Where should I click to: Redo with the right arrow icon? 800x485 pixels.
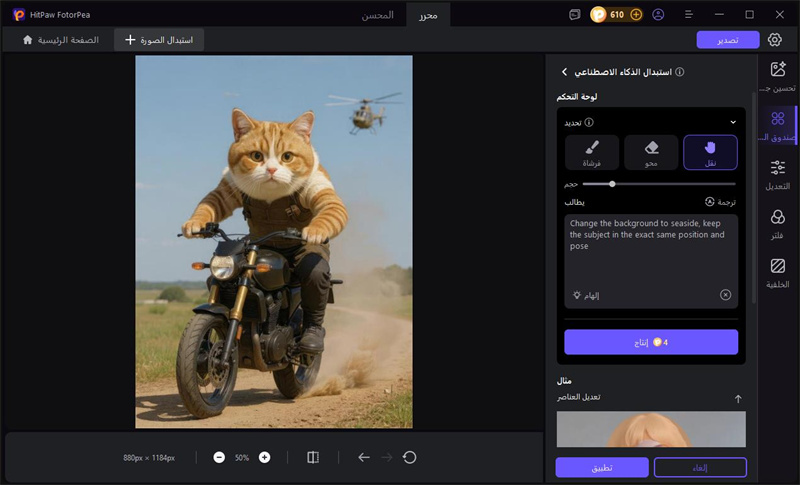(x=387, y=457)
